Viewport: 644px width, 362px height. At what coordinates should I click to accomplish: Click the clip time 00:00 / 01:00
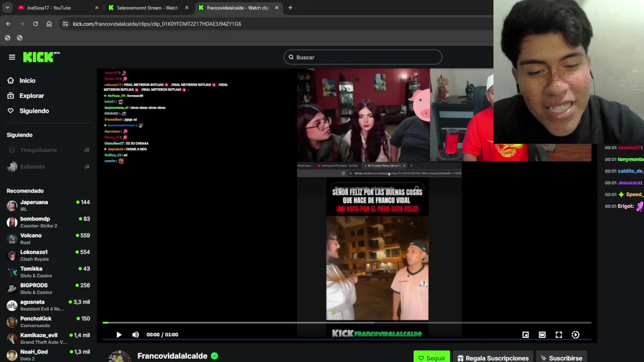click(x=162, y=334)
